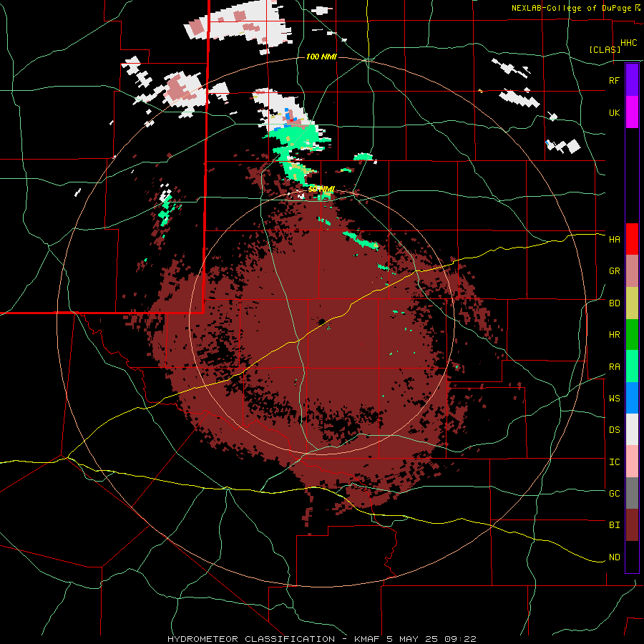Viewport: 644px width, 644px height.
Task: Click the light pink IC legend swatch
Action: click(632, 462)
